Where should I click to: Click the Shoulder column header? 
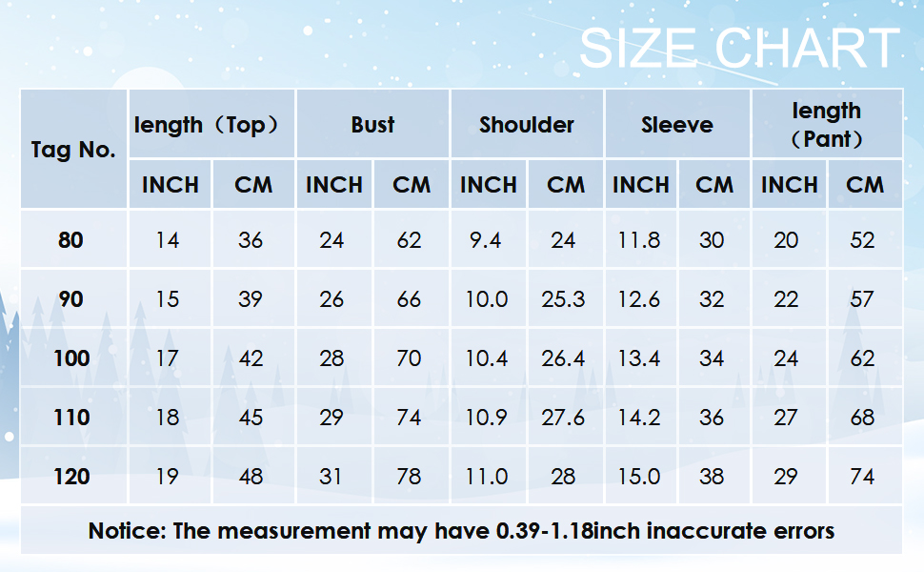tap(527, 125)
